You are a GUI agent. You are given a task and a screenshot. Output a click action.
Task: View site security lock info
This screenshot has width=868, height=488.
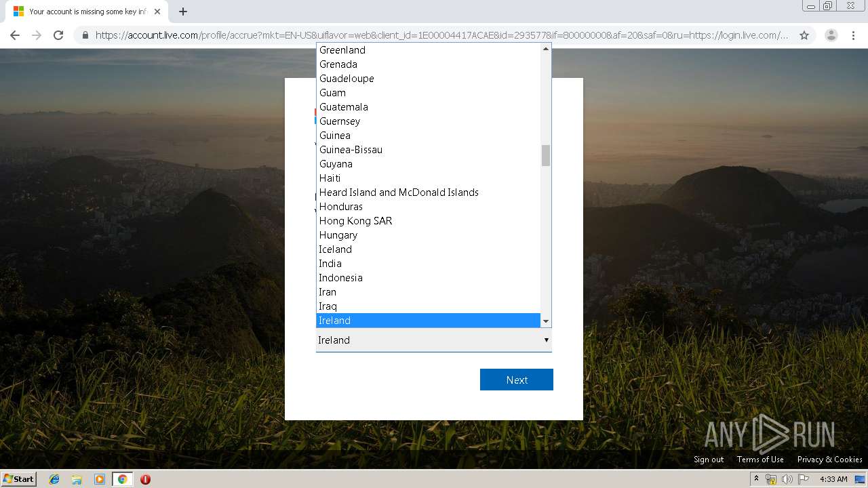[85, 35]
